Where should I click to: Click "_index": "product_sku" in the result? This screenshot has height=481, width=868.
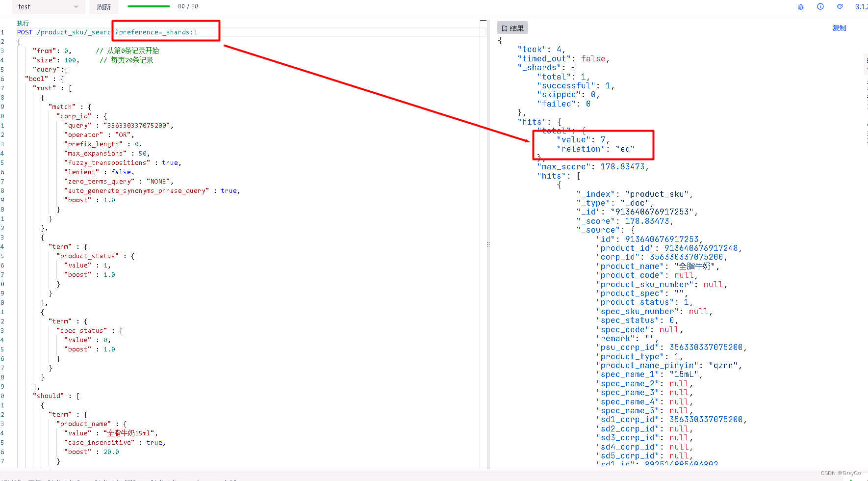(x=635, y=194)
